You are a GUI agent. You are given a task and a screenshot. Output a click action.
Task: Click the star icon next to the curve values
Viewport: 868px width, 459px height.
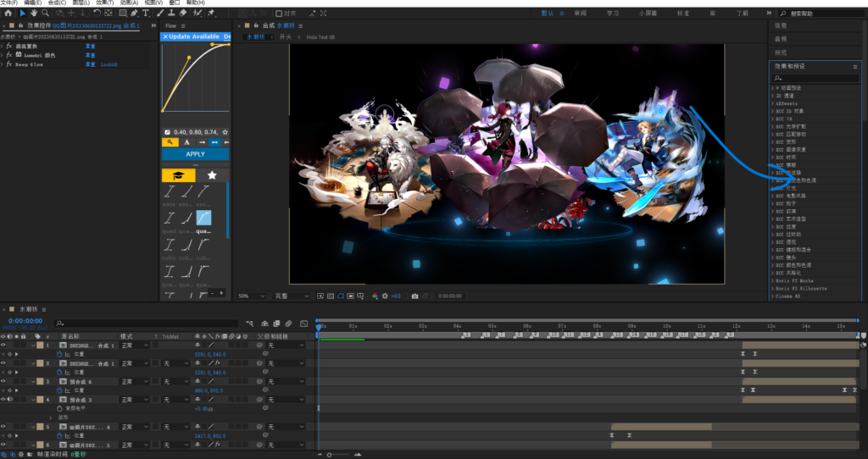[x=225, y=132]
